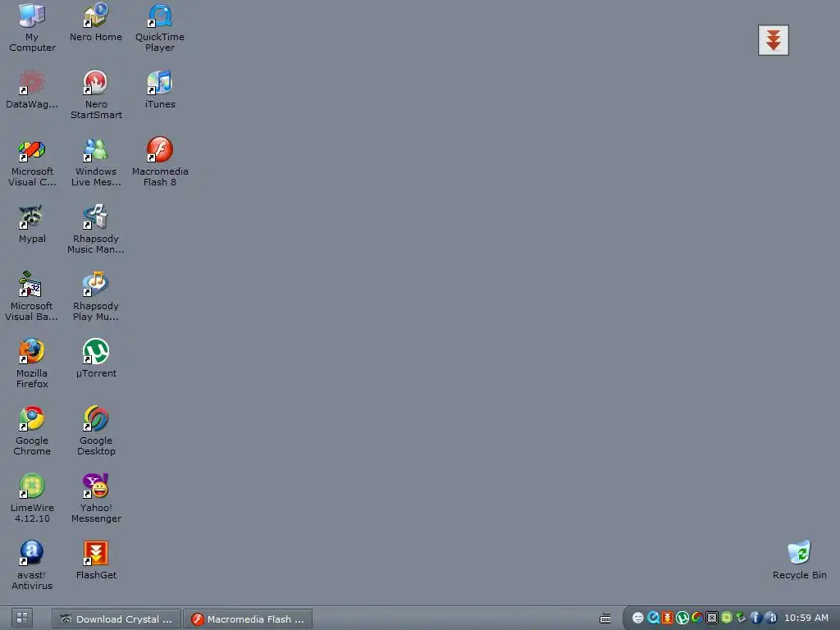Click the white smiley face tray icon

tap(637, 619)
